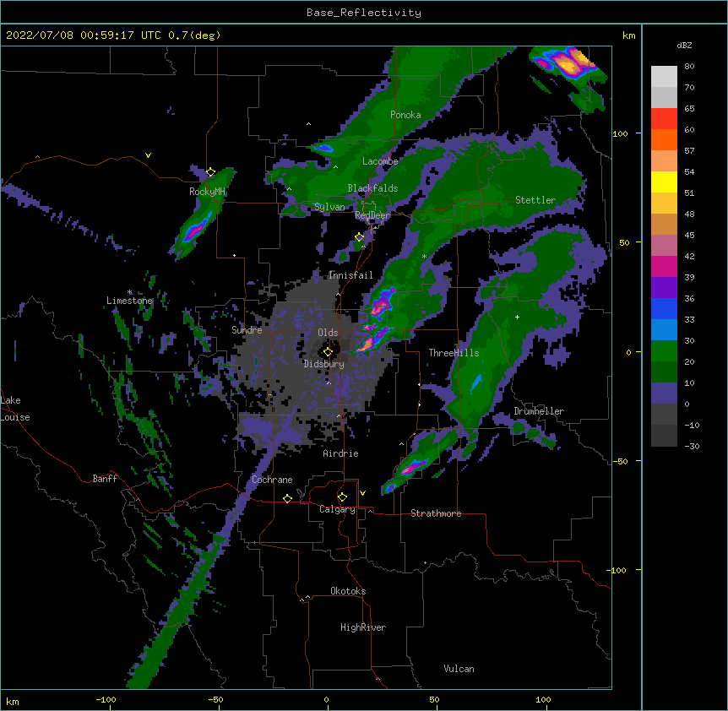Click the ThreeHills label
728x711 pixels.
point(454,353)
